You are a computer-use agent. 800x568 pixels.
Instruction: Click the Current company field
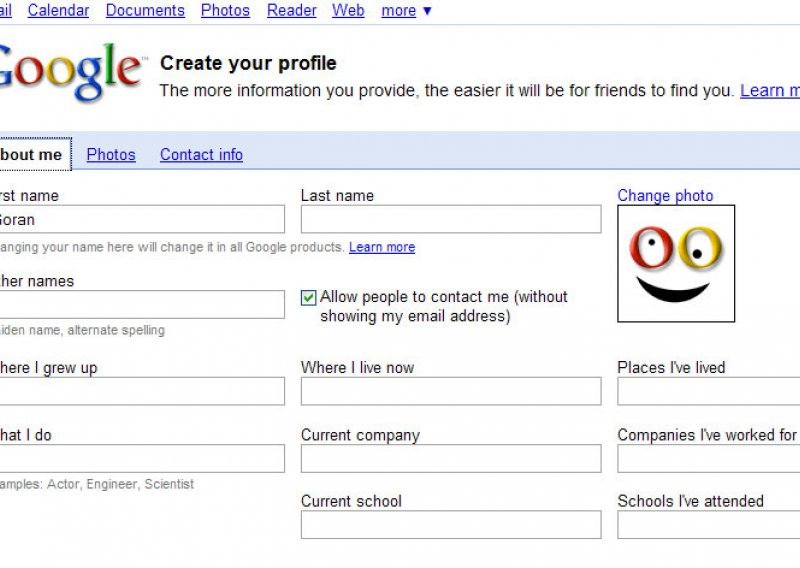[451, 458]
